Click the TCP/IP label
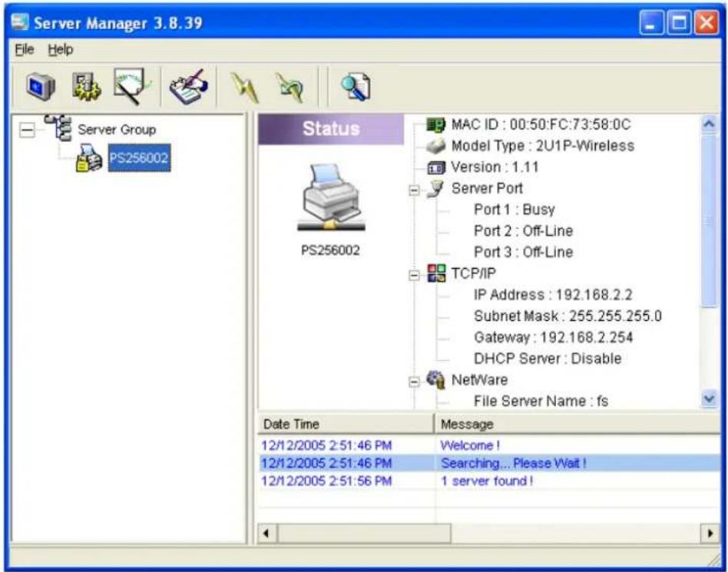The width and height of the screenshot is (728, 572). click(x=474, y=273)
